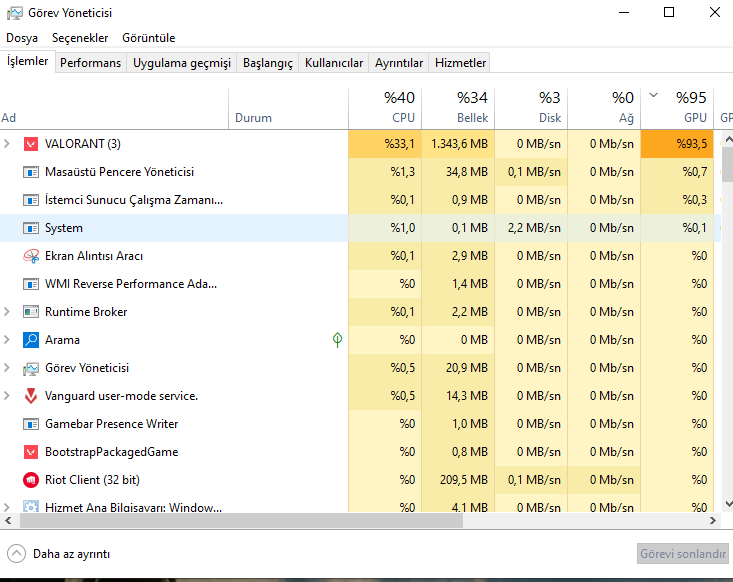Click the horizontal scrollbar thumb
The height and width of the screenshot is (582, 733).
pyautogui.click(x=241, y=520)
